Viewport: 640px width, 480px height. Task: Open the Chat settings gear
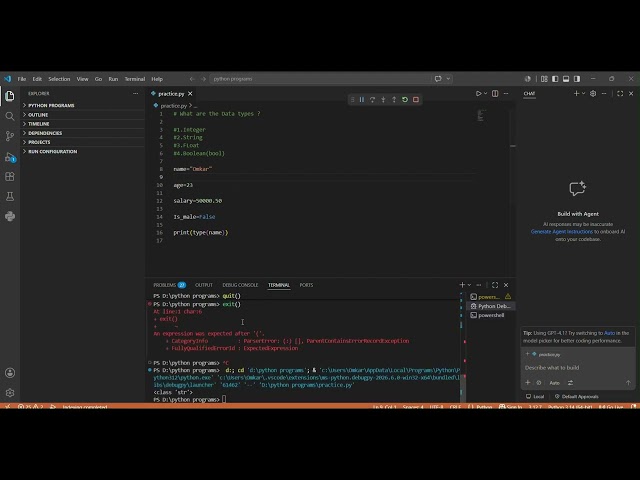593,93
